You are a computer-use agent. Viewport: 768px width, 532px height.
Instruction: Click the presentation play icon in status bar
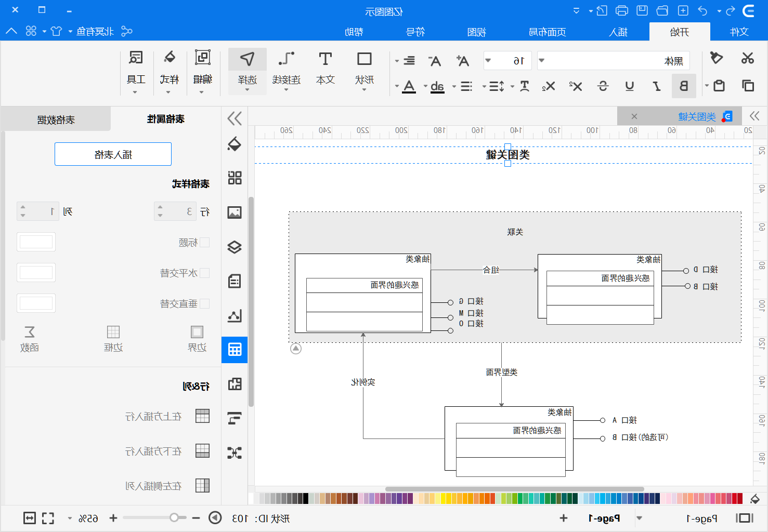215,518
